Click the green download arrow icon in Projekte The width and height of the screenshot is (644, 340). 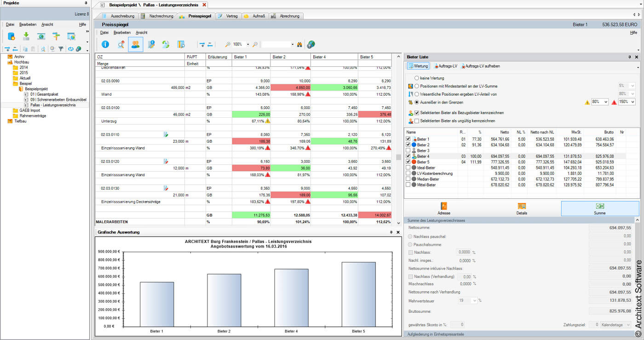pyautogui.click(x=26, y=36)
